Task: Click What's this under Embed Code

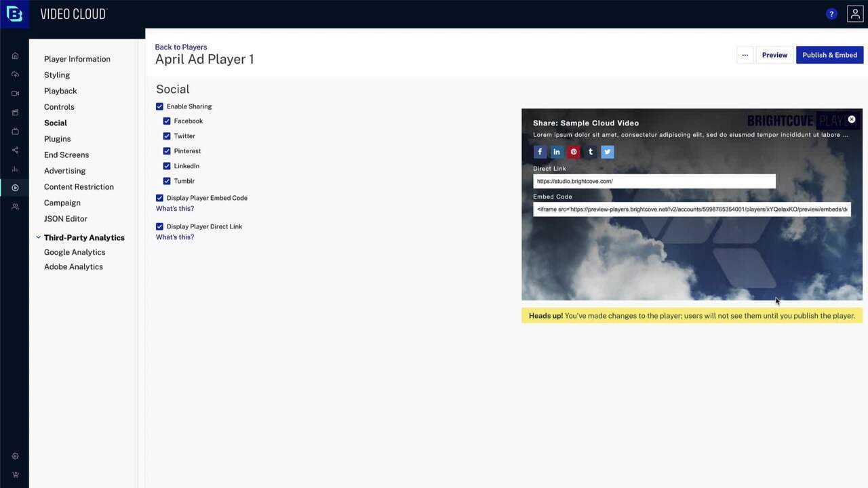Action: click(x=175, y=209)
